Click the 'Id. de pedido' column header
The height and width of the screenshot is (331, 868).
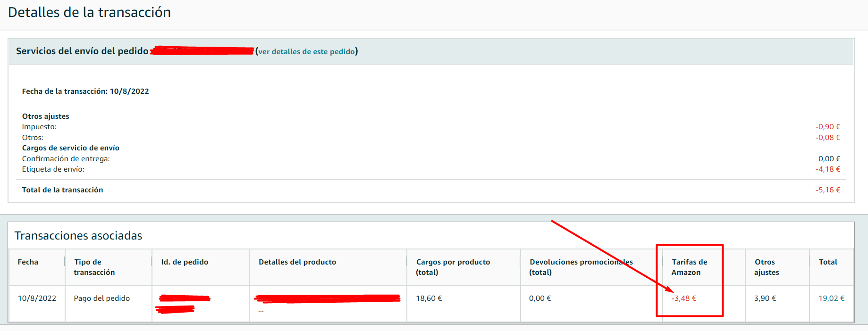[x=185, y=262]
